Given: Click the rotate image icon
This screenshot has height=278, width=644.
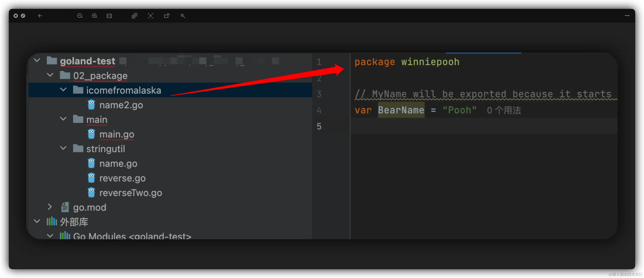Looking at the screenshot, I should (x=167, y=16).
